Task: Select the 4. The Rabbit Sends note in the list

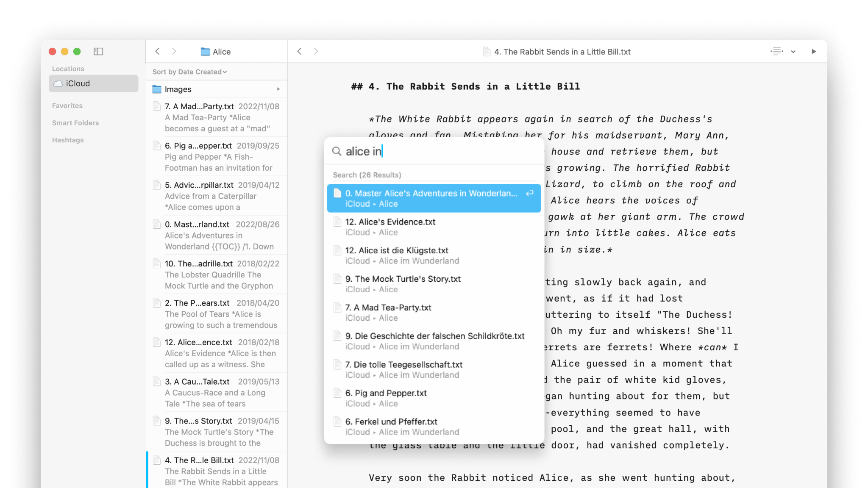Action: (212, 470)
